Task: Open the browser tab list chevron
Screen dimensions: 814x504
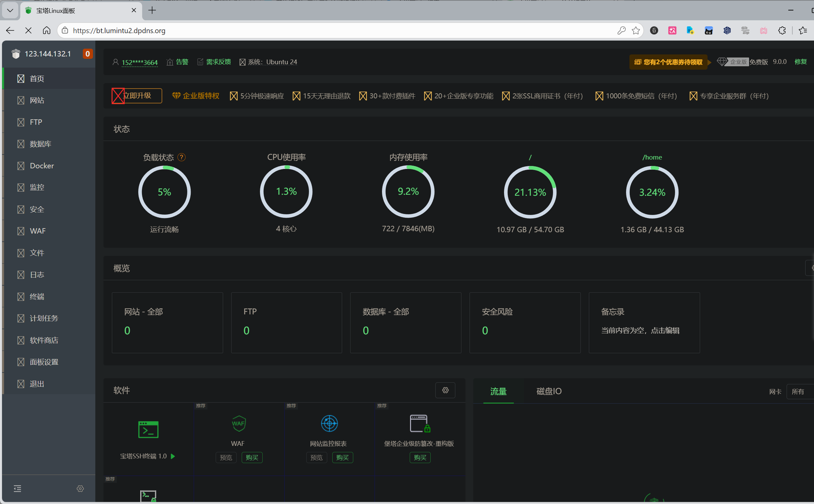Action: coord(10,10)
